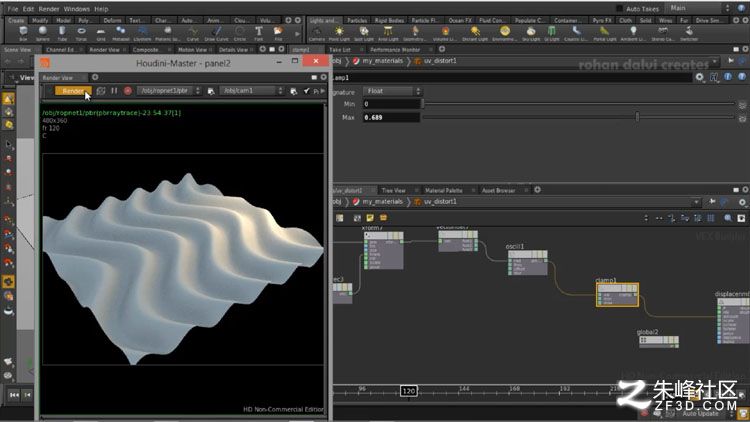Viewport: 750px width, 422px height.
Task: Open the /obj/cam1 camera dropdown
Action: point(252,90)
